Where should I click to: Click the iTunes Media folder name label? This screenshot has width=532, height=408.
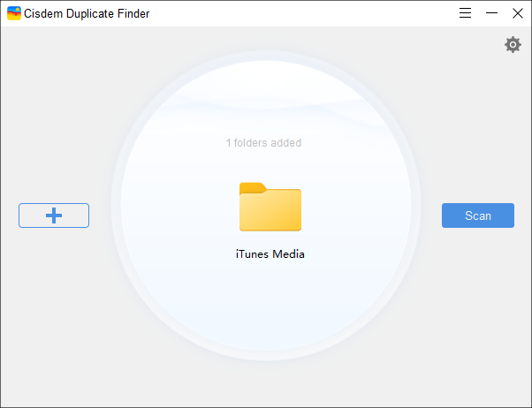270,254
